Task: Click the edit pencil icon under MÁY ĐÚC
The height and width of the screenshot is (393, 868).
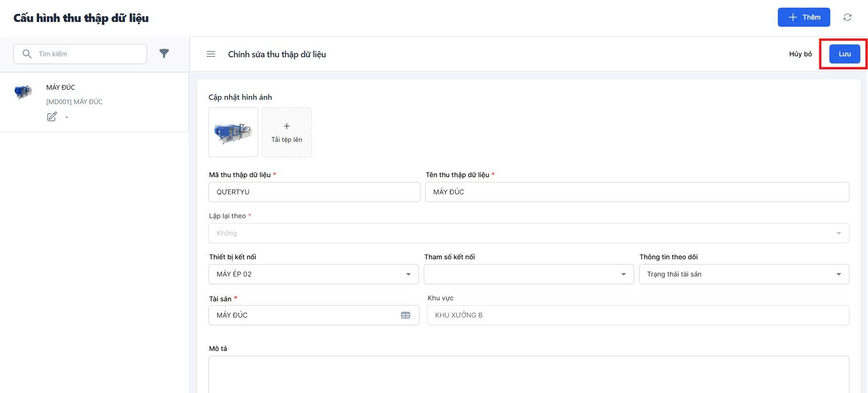Action: click(52, 117)
